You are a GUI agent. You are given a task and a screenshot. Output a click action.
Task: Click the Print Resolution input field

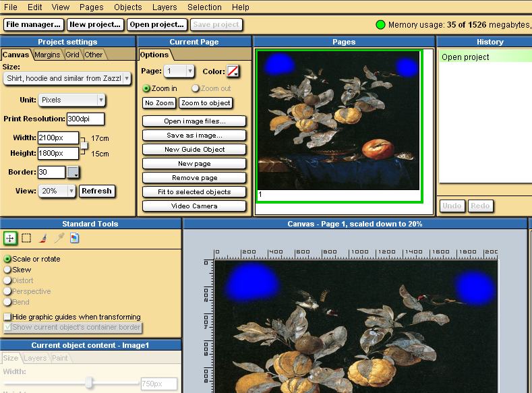coord(85,119)
